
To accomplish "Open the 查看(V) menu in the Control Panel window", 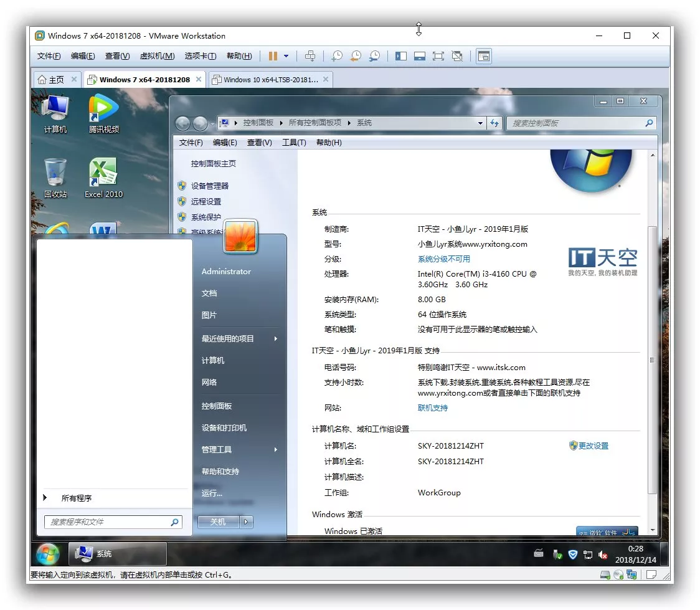I will click(x=259, y=143).
